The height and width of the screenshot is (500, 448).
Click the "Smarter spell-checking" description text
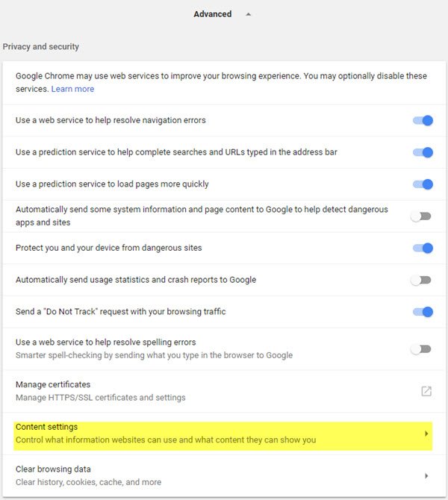pos(154,355)
